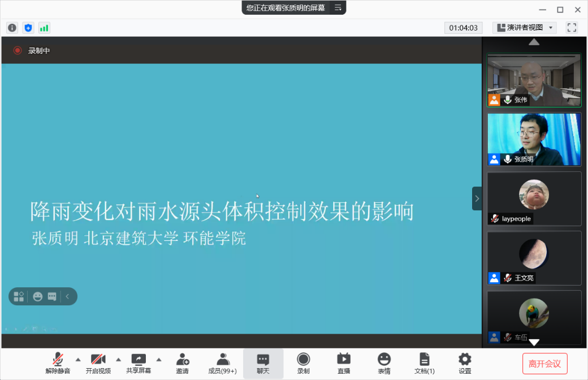588x380 pixels.
Task: Open 设置 settings gear
Action: coord(465,362)
